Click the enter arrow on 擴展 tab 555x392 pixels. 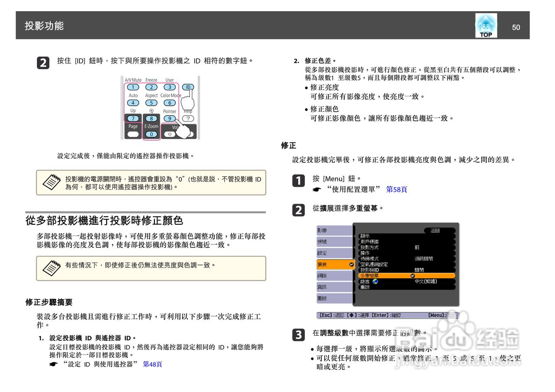(351, 264)
